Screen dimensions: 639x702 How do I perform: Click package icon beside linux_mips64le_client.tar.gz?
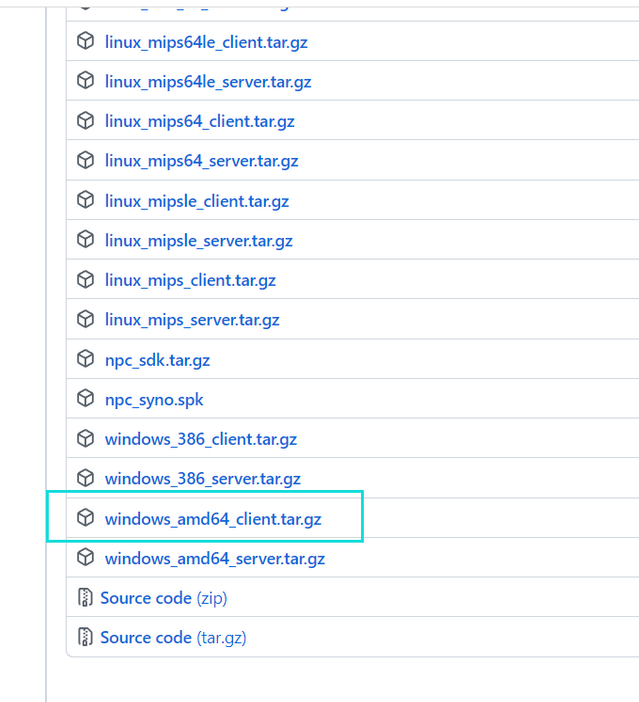pos(86,41)
